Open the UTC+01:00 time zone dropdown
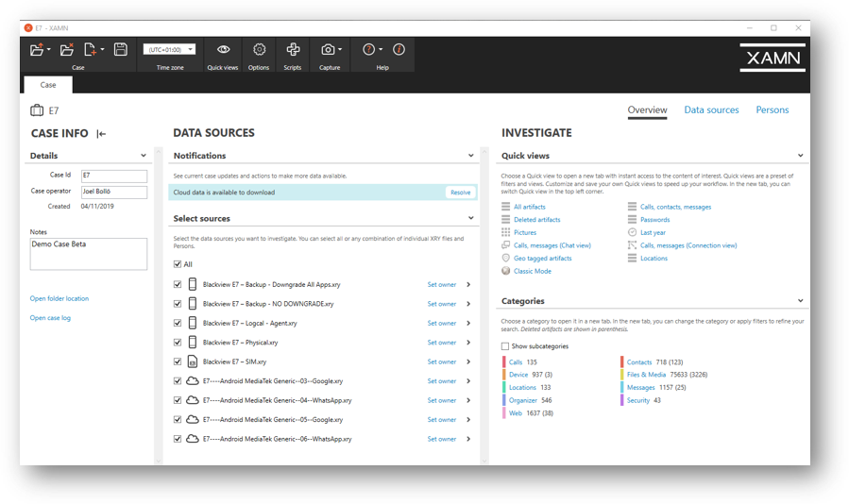849x504 pixels. point(169,49)
